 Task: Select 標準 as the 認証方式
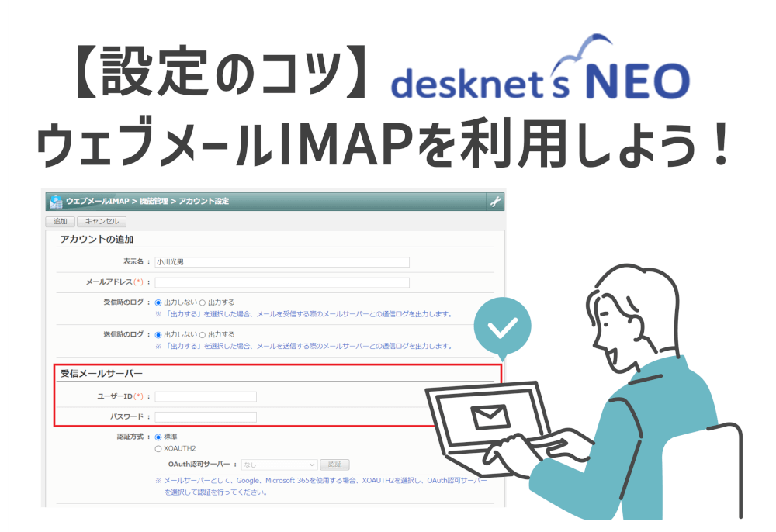pyautogui.click(x=158, y=437)
